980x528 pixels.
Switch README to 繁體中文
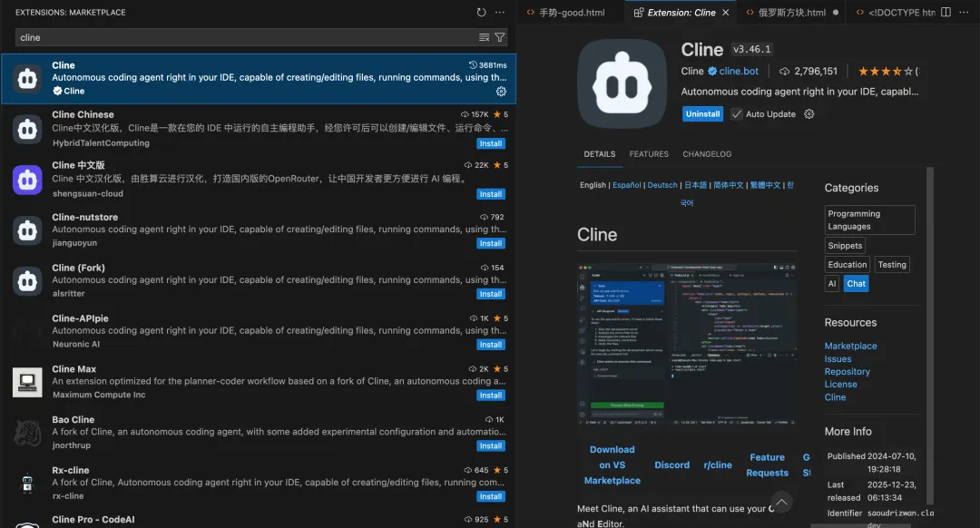[x=766, y=186]
